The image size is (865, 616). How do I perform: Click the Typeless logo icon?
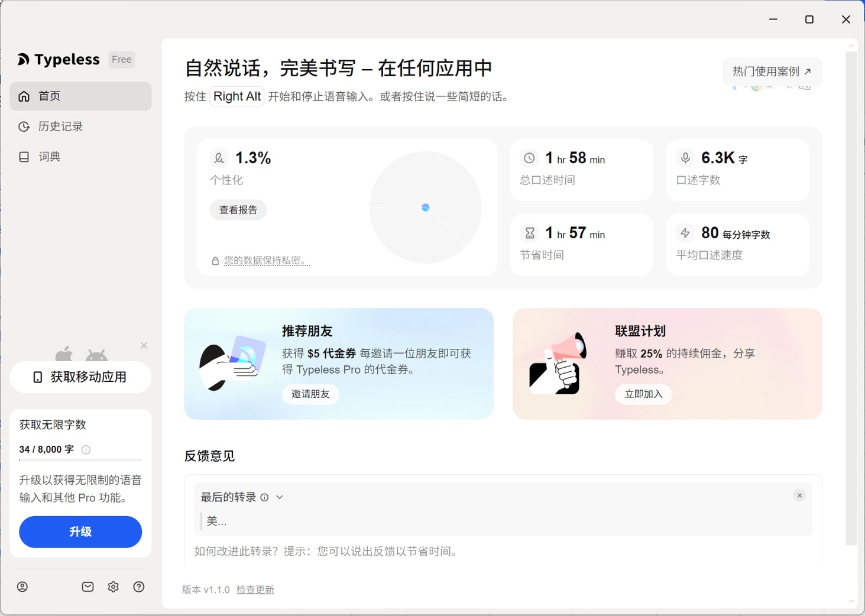pyautogui.click(x=22, y=59)
